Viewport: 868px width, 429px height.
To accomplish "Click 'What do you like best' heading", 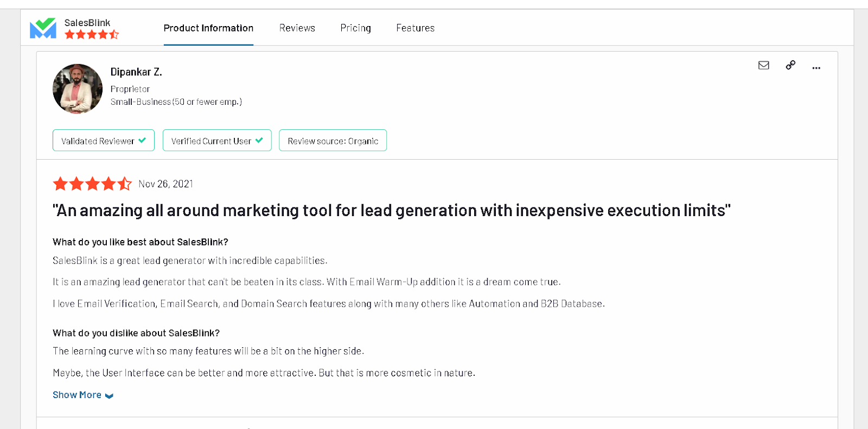I will coord(141,242).
